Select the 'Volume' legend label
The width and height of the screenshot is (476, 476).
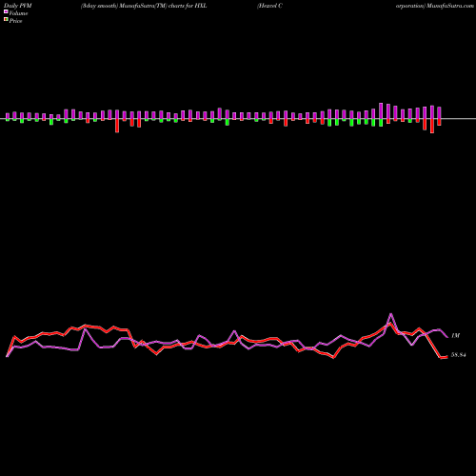click(18, 13)
